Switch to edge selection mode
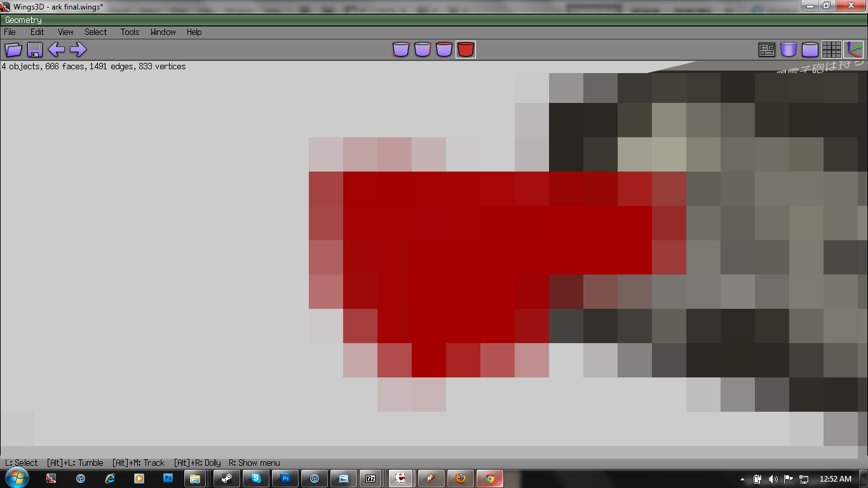 point(423,50)
